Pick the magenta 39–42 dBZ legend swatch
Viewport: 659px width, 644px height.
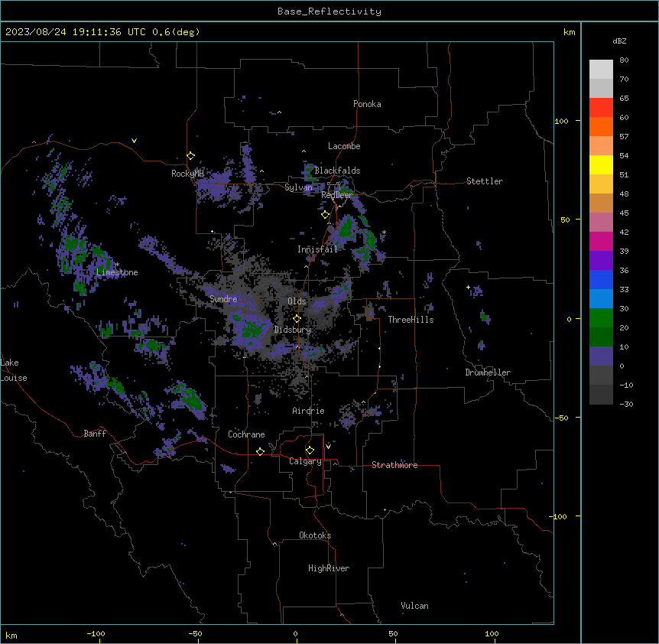coord(601,241)
